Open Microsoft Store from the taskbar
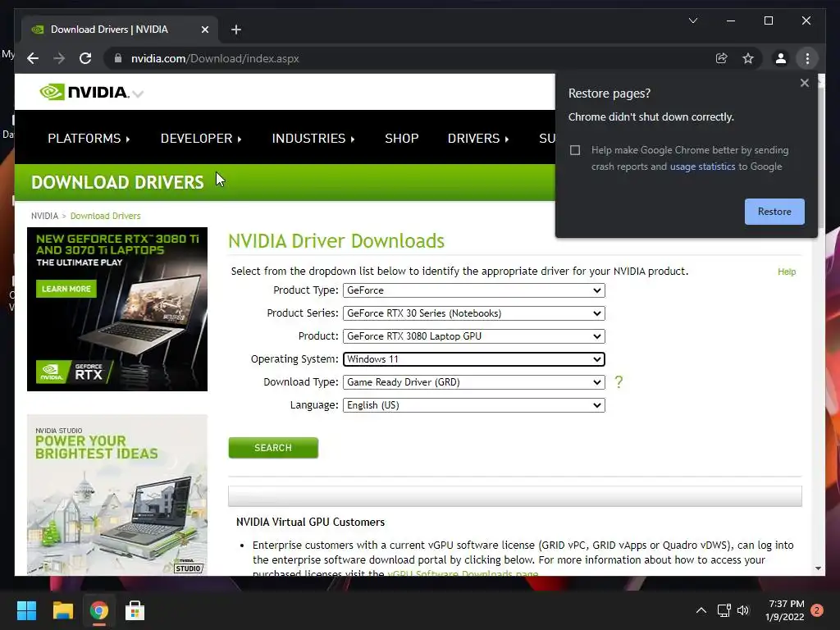The image size is (840, 630). tap(135, 610)
